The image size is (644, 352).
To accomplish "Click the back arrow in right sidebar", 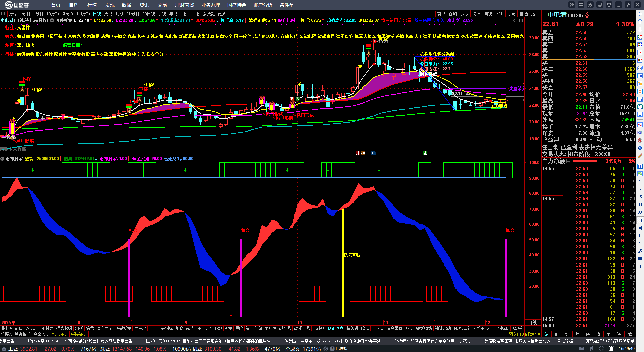I will (x=640, y=14).
